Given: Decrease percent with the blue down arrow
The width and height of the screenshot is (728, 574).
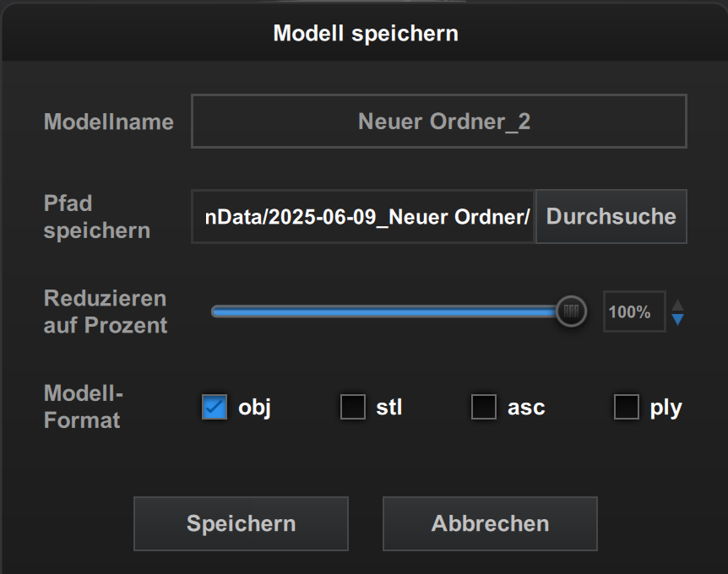Looking at the screenshot, I should coord(677,319).
